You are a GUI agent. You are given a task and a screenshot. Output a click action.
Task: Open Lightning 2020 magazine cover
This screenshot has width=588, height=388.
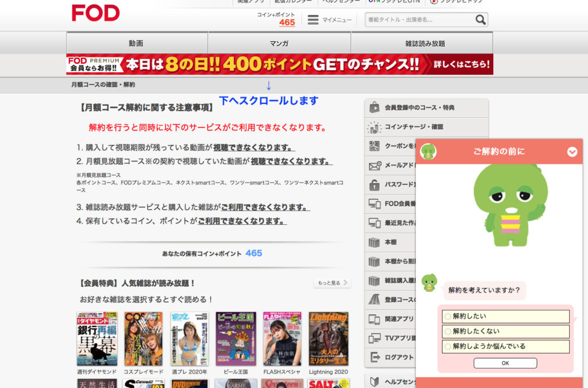328,339
